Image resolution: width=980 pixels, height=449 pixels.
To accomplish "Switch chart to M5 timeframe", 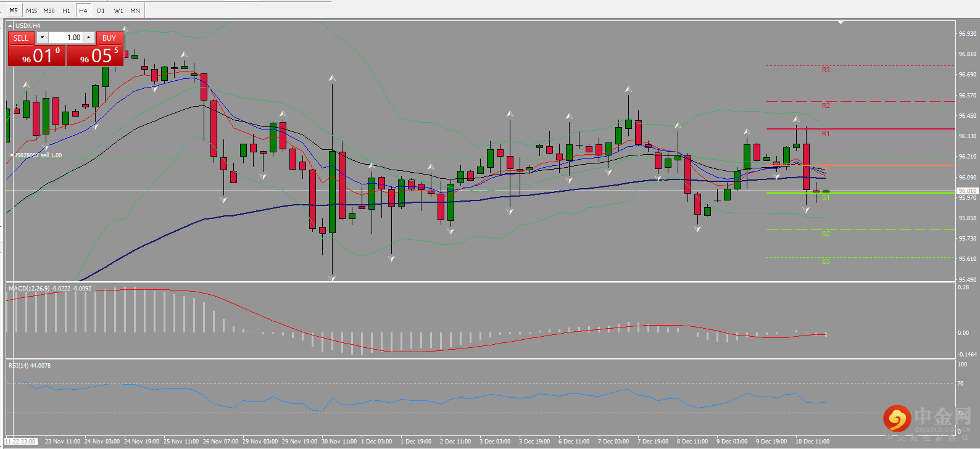I will click(13, 10).
